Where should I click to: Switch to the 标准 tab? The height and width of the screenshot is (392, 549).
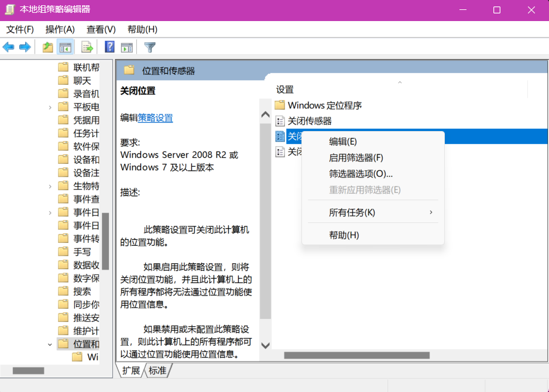[157, 371]
